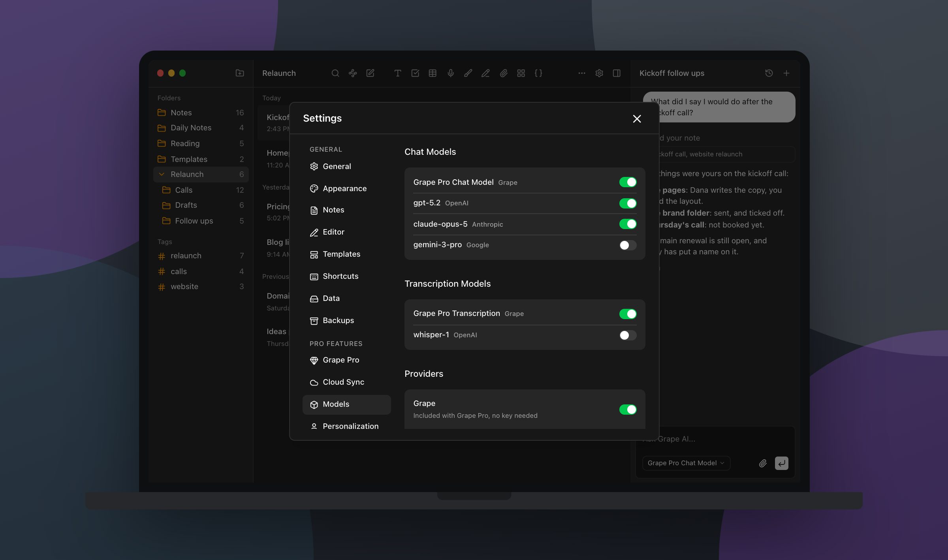Filter by the relaunch tag

point(201,256)
